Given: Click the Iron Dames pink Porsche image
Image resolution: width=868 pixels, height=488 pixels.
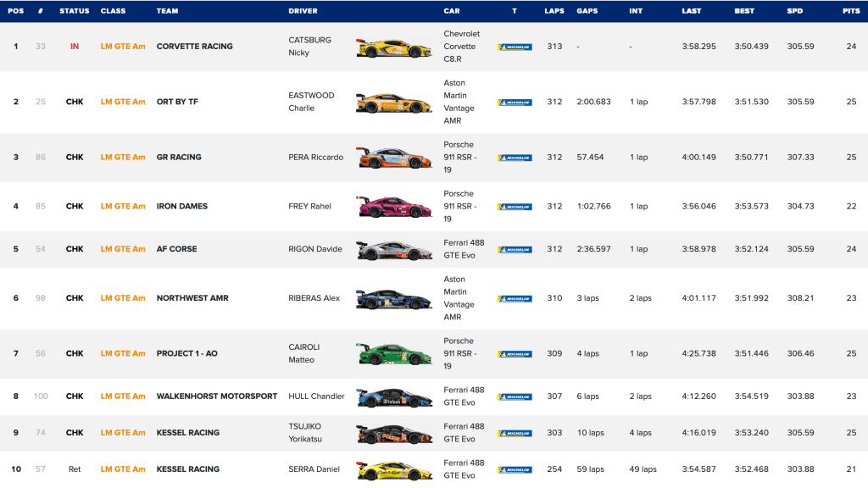Looking at the screenshot, I should 393,207.
